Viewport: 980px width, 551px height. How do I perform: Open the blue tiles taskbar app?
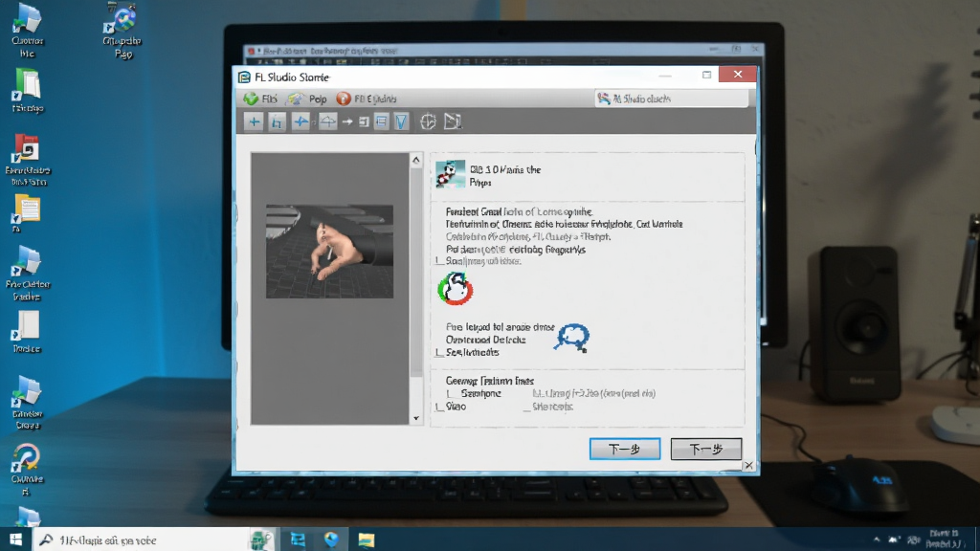point(298,540)
